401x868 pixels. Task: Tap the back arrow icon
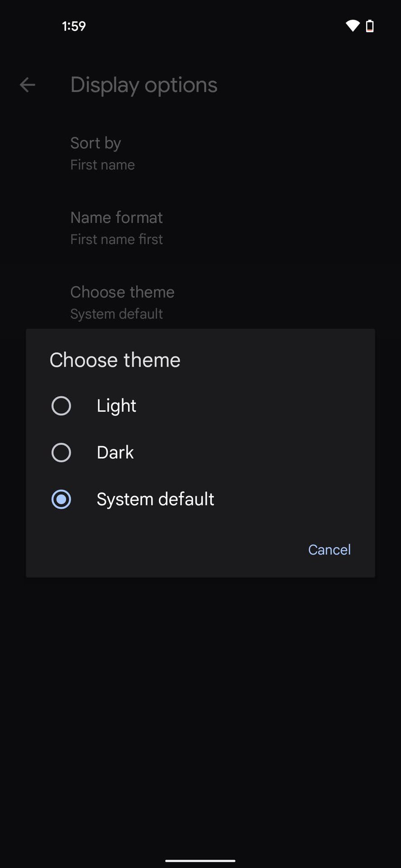pyautogui.click(x=28, y=85)
